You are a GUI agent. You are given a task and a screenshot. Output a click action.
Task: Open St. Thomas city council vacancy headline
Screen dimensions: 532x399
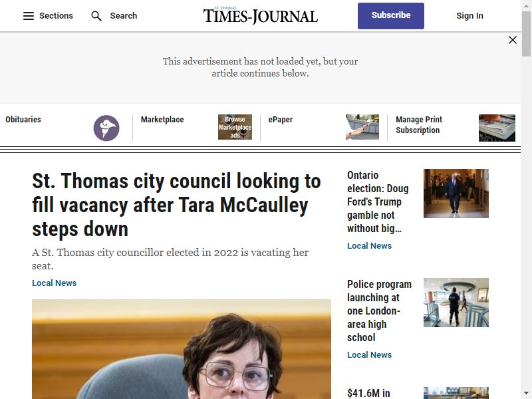(x=176, y=205)
